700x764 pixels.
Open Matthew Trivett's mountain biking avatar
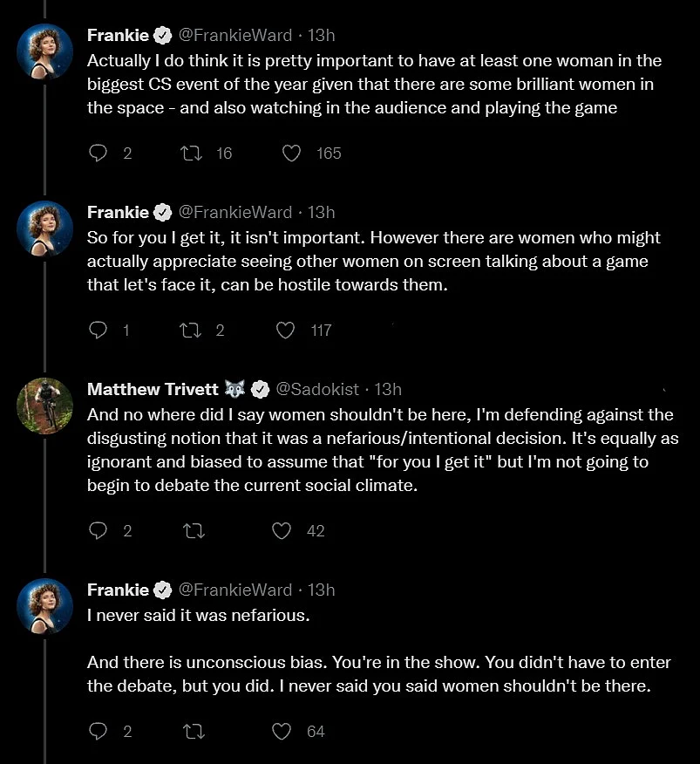44,406
